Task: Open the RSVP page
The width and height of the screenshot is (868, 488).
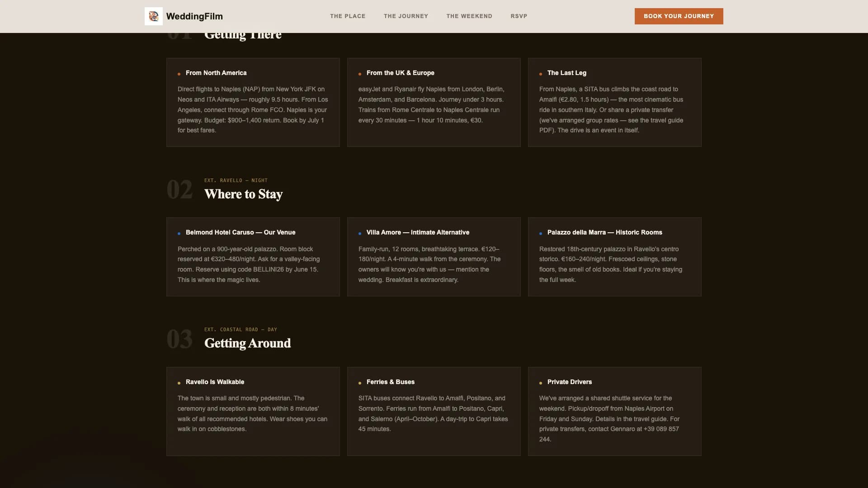Action: pyautogui.click(x=519, y=16)
